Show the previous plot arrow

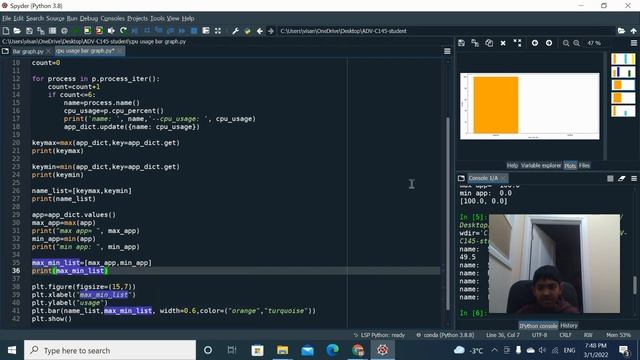tap(535, 43)
